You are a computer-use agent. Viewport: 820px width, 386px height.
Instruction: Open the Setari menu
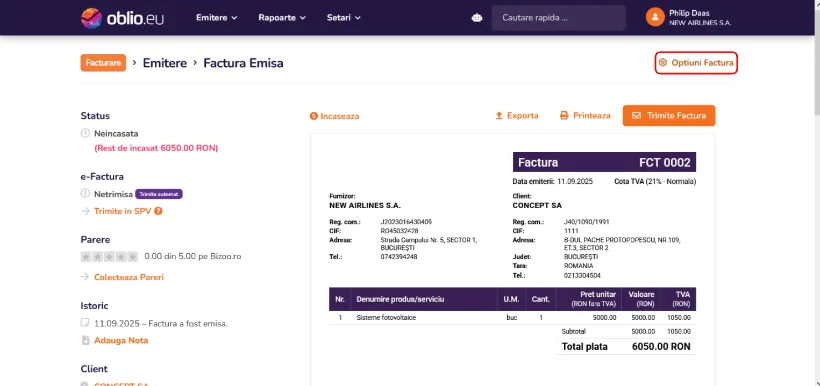344,18
